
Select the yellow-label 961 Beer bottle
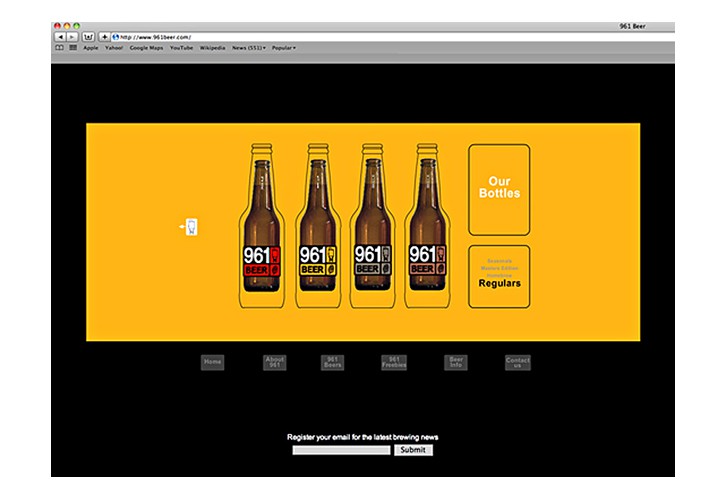[x=318, y=225]
